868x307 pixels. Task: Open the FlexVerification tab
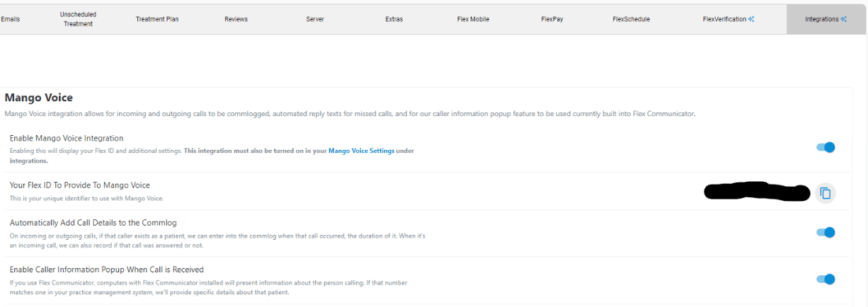(729, 19)
